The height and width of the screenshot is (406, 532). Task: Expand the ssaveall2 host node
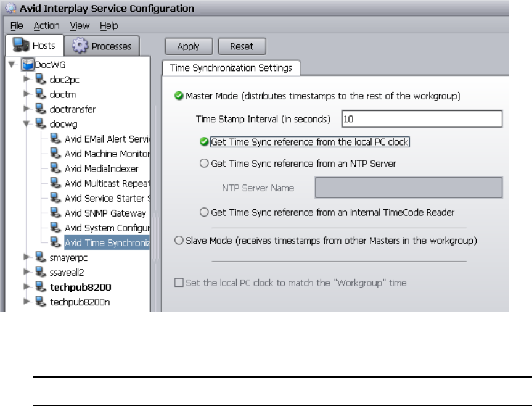(x=27, y=272)
